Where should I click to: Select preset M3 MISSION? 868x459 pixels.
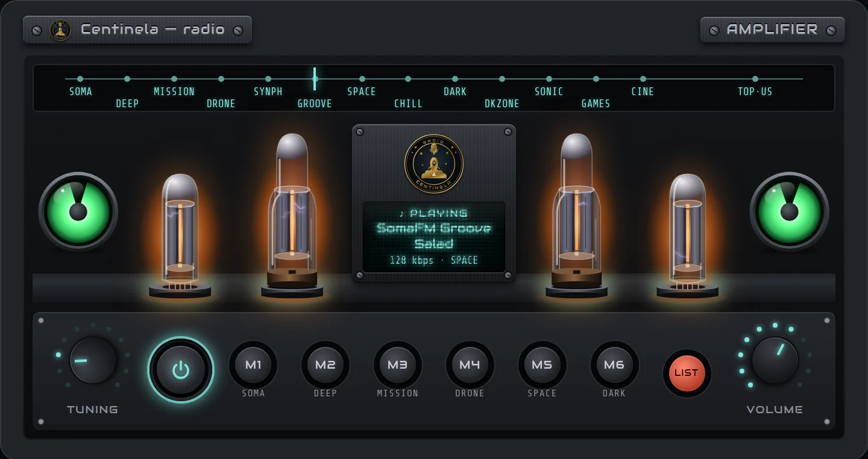398,364
